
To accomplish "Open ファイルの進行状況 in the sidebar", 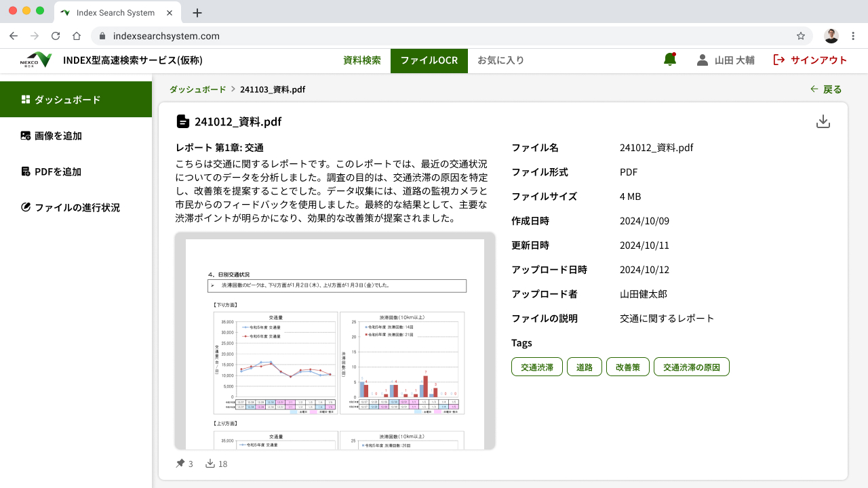I will 77,207.
